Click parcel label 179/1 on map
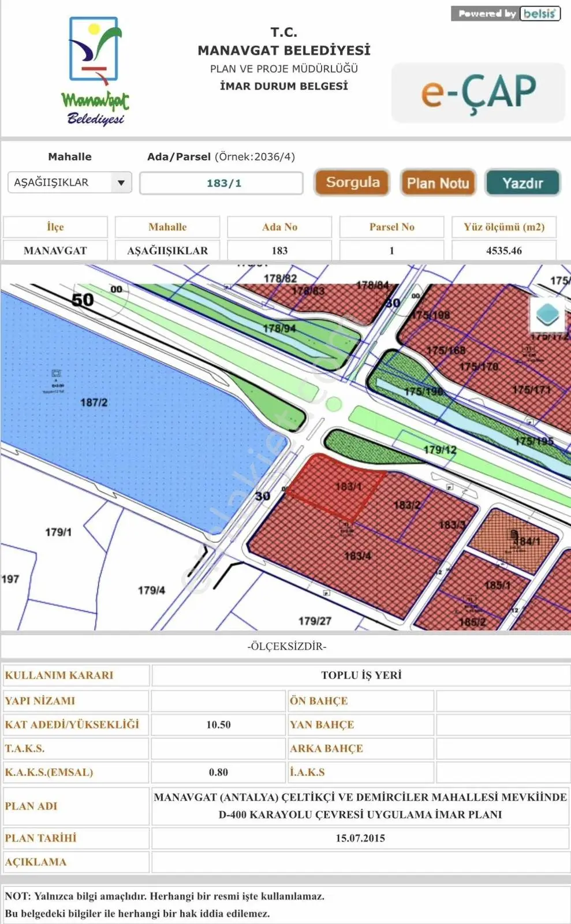 [x=58, y=532]
